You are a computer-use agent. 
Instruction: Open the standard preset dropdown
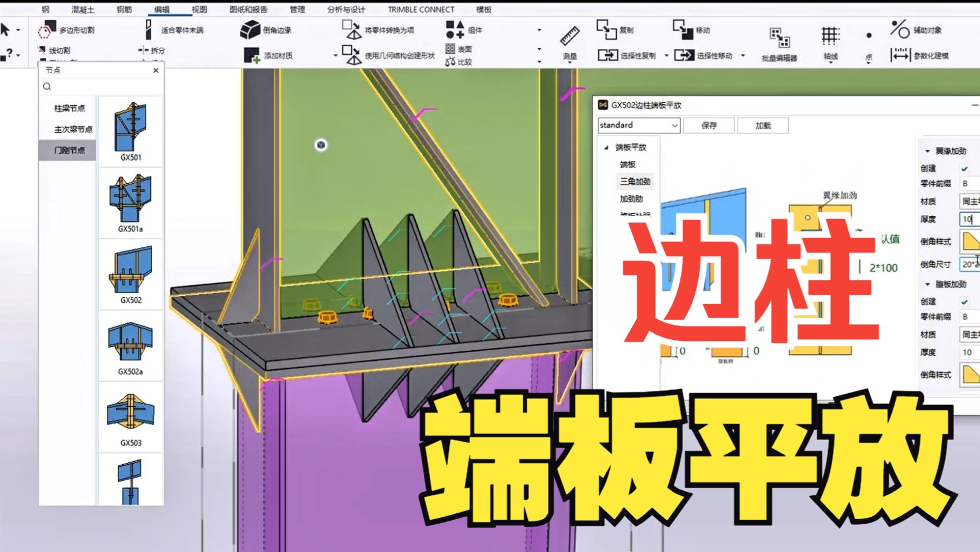coord(639,125)
